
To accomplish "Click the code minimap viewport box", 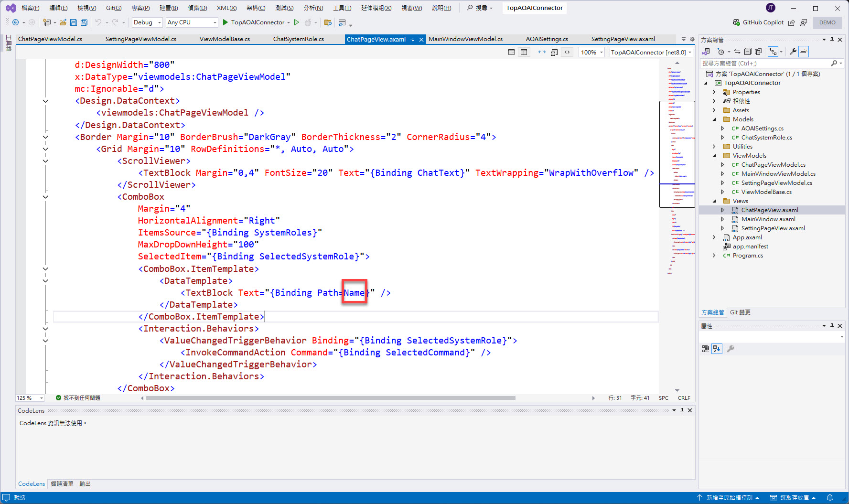I will [677, 154].
